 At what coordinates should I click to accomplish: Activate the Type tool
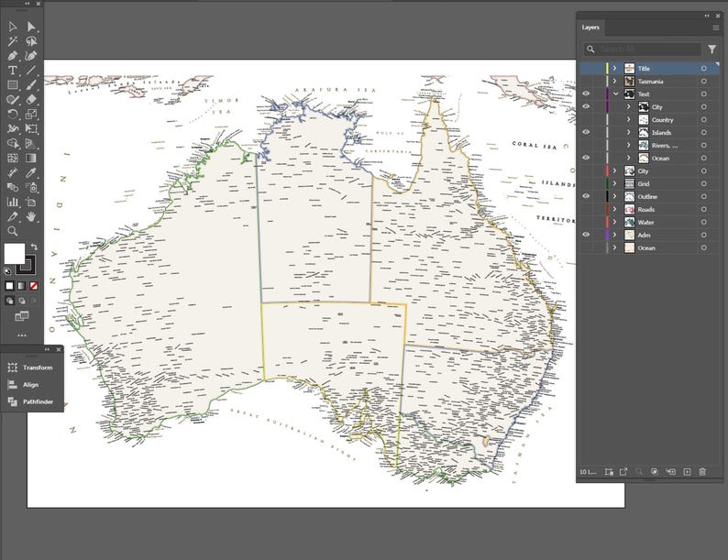pyautogui.click(x=13, y=71)
